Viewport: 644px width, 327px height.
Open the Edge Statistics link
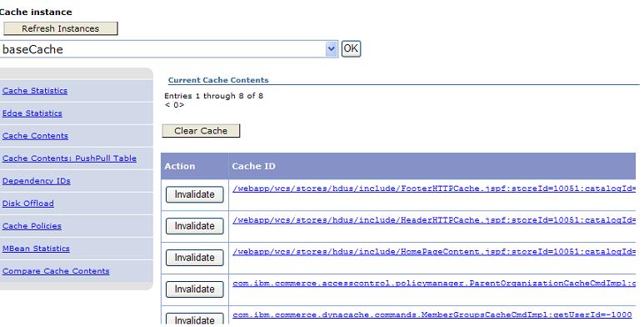coord(32,113)
